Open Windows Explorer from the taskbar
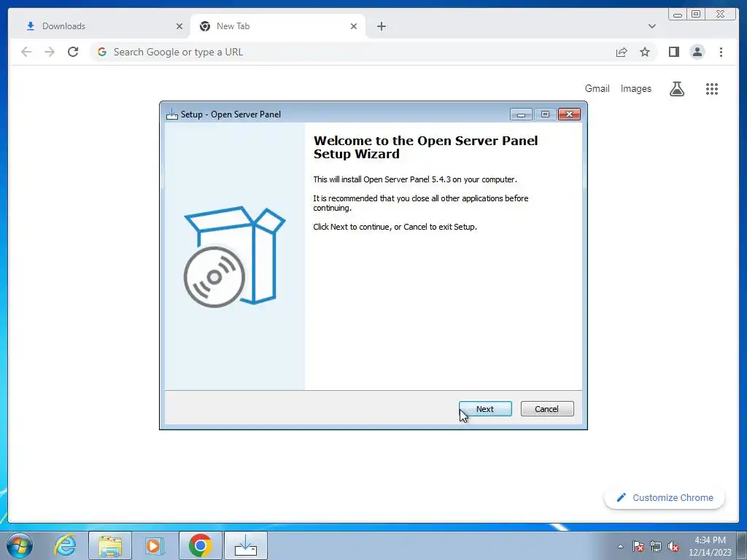747x560 pixels. coord(110,545)
